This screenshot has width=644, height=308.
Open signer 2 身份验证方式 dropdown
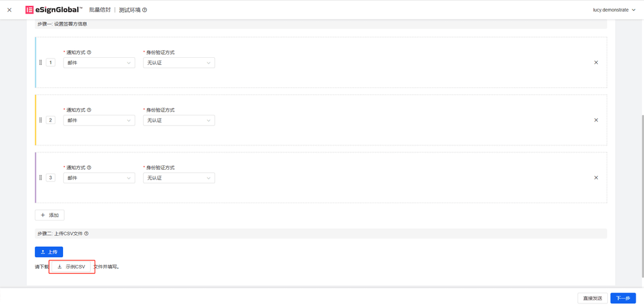179,120
